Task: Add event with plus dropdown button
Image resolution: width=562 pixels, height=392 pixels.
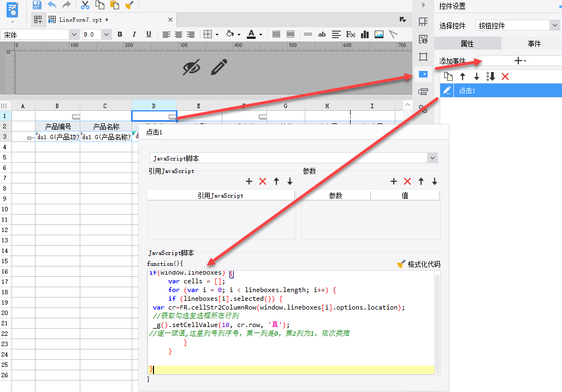Action: click(520, 61)
